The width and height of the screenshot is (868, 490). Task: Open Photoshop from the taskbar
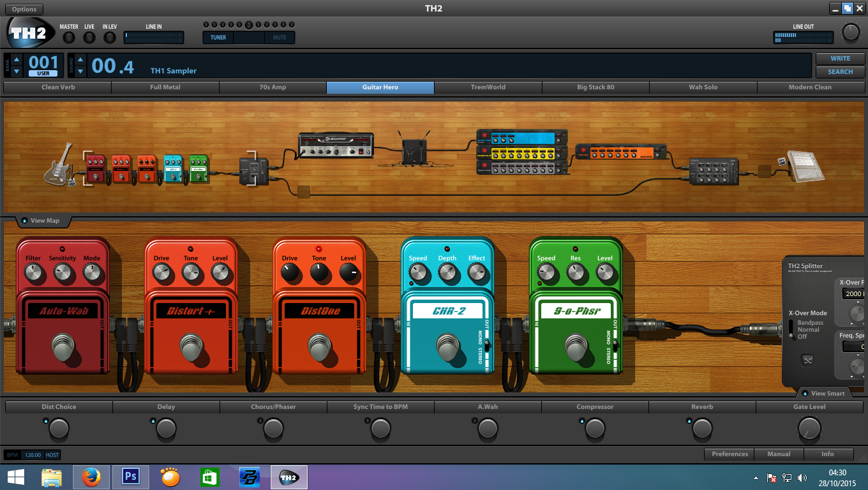click(x=131, y=477)
